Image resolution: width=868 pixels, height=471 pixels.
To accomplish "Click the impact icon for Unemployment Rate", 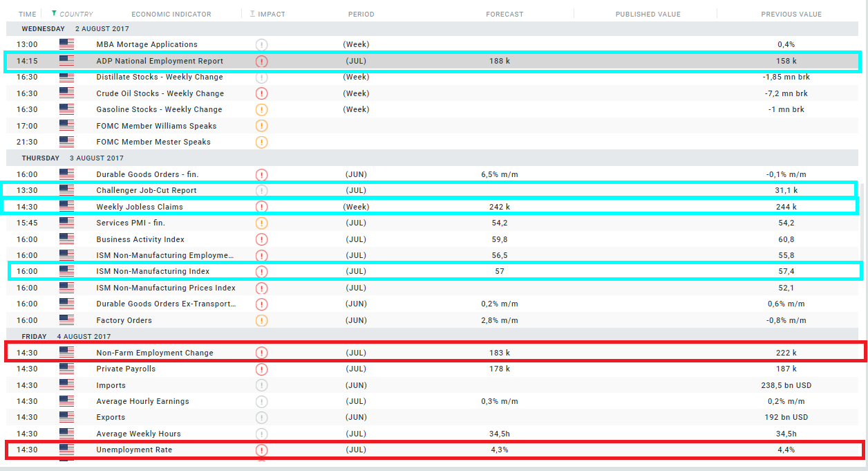I will (261, 450).
